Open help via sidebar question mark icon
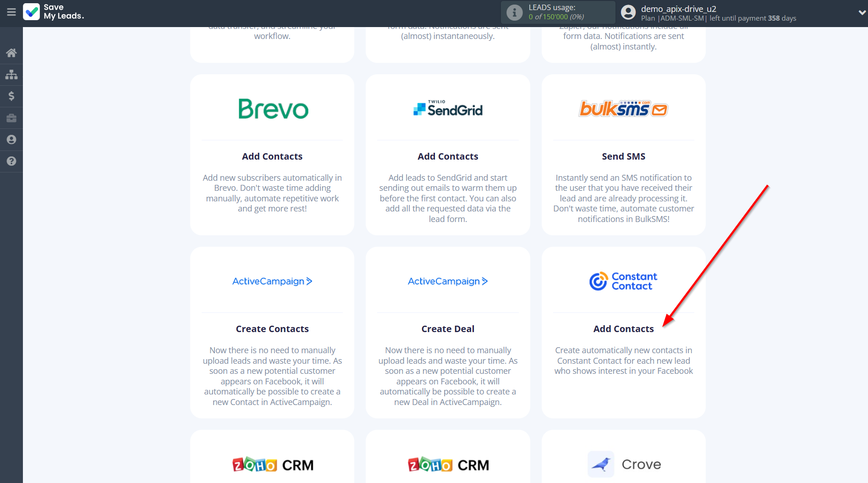 11,161
